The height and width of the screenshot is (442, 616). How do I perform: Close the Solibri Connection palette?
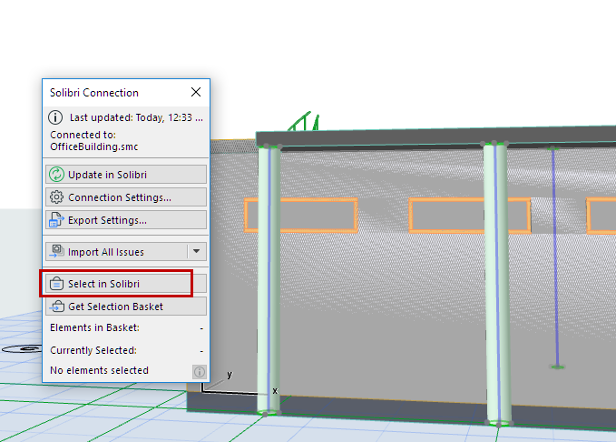(x=196, y=92)
